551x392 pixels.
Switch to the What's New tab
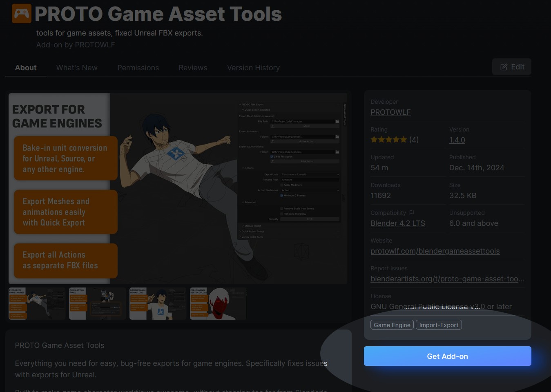(x=77, y=68)
